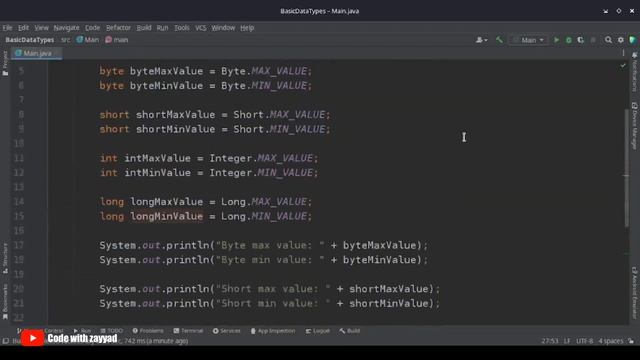This screenshot has width=640, height=360.
Task: Click highlighted longMinValue on line 15
Action: [166, 216]
